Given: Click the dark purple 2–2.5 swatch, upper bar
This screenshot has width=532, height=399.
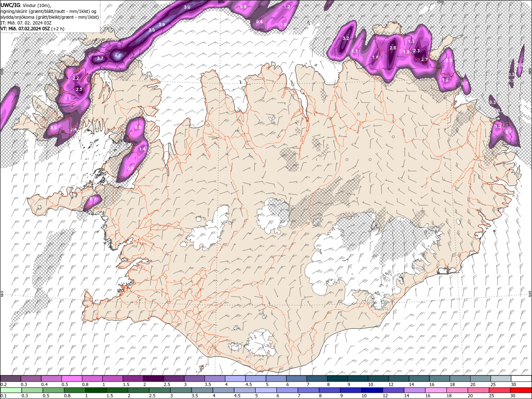Looking at the screenshot, I should point(154,379).
